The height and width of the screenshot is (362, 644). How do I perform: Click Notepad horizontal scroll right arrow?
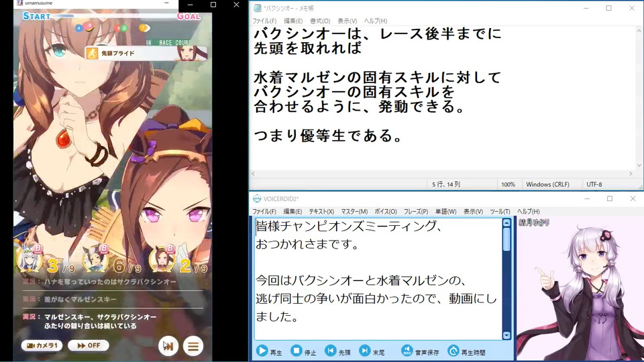[631, 174]
